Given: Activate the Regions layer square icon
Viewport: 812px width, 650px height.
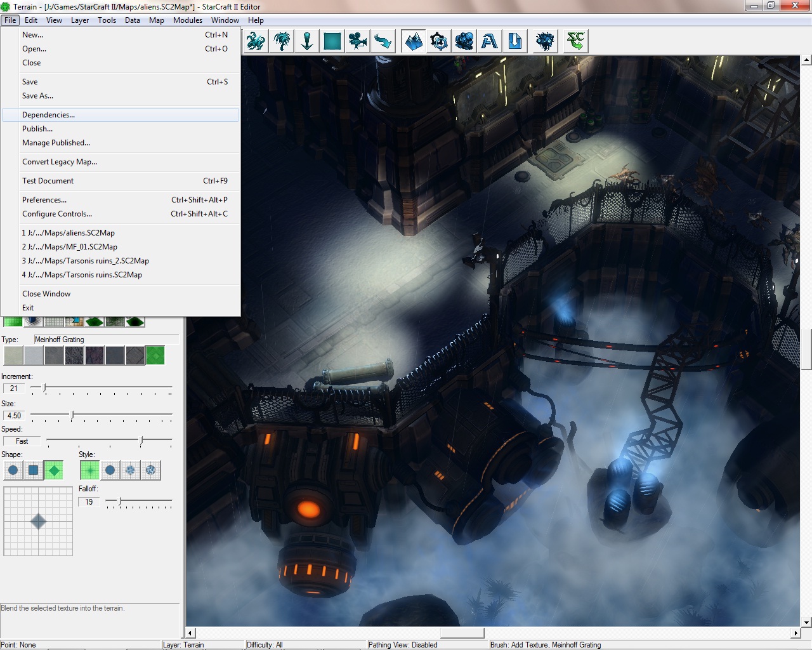Looking at the screenshot, I should click(332, 42).
